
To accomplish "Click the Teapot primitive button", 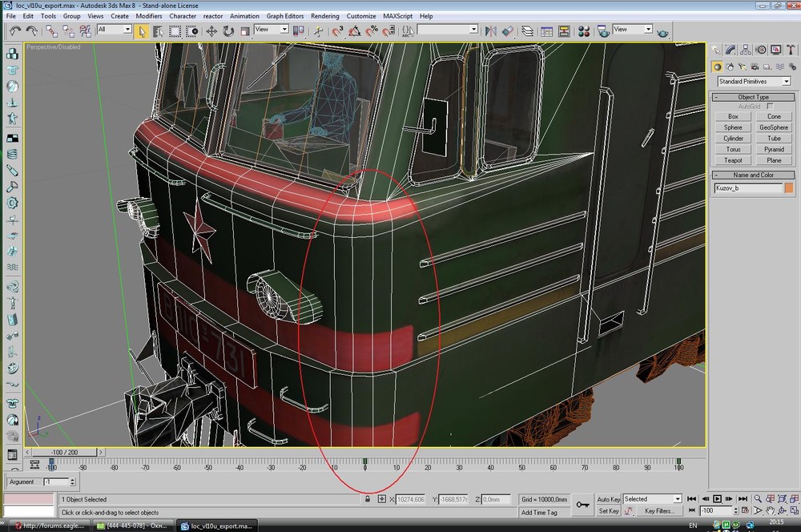I will tap(733, 160).
